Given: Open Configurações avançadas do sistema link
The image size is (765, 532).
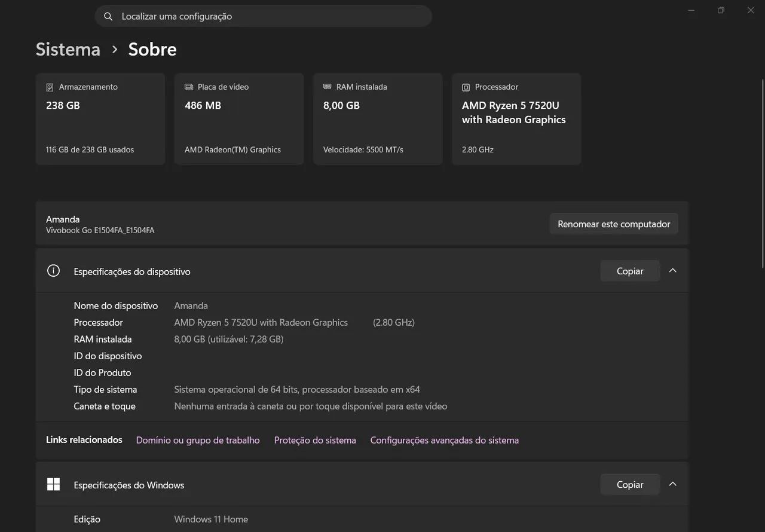Looking at the screenshot, I should pos(445,440).
